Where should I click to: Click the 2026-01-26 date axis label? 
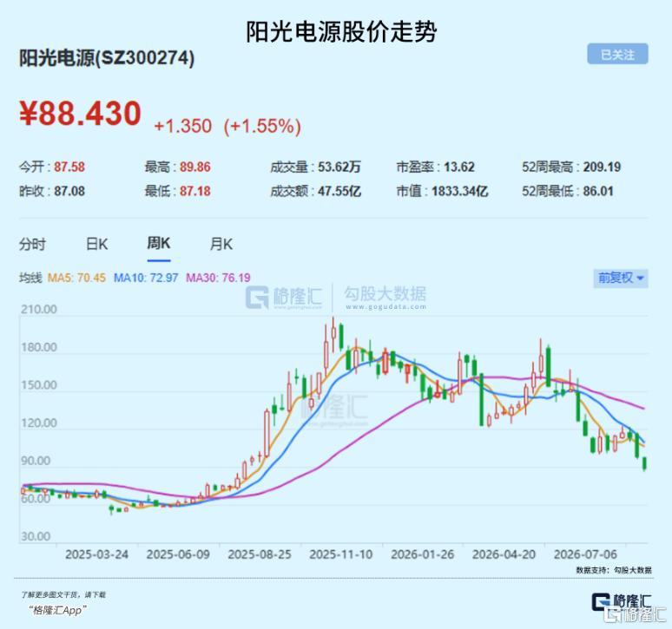tap(422, 554)
